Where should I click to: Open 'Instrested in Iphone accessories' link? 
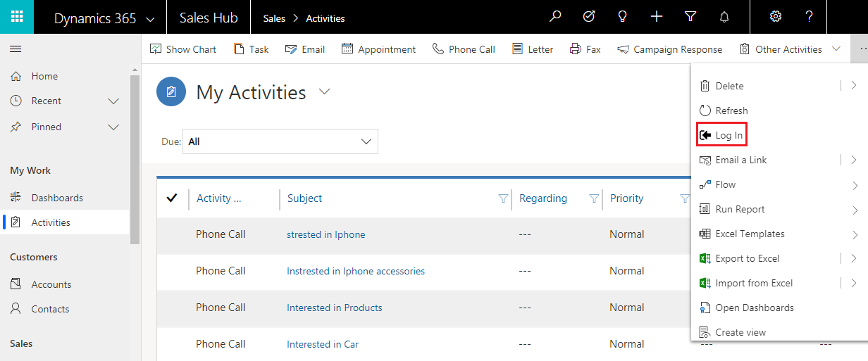click(356, 271)
